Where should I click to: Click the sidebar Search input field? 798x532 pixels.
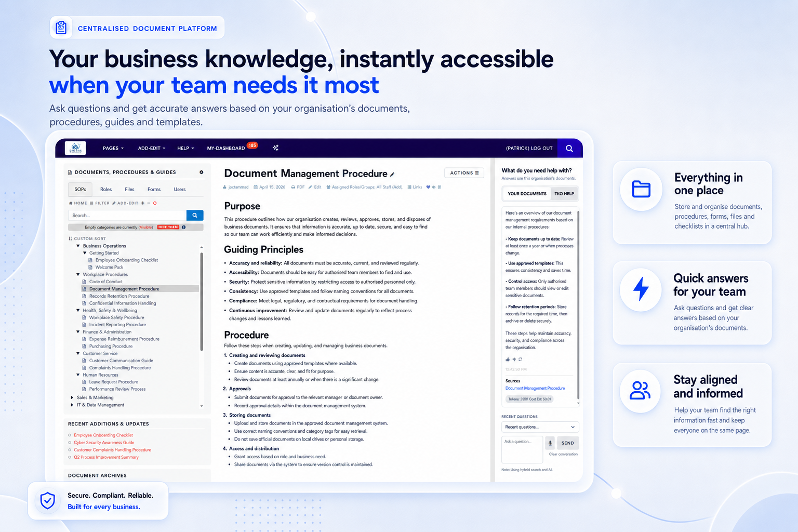point(127,215)
